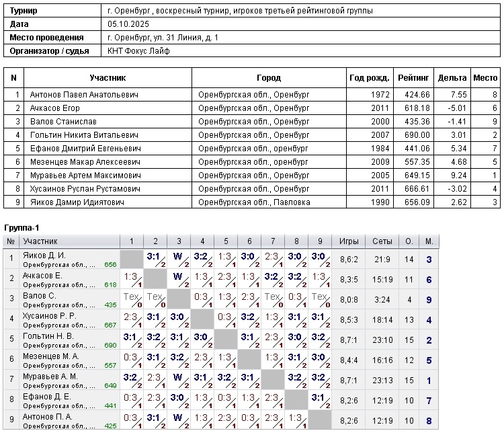The height and width of the screenshot is (433, 504).
Task: Click the 'Рейтинг' column header
Action: pos(413,78)
